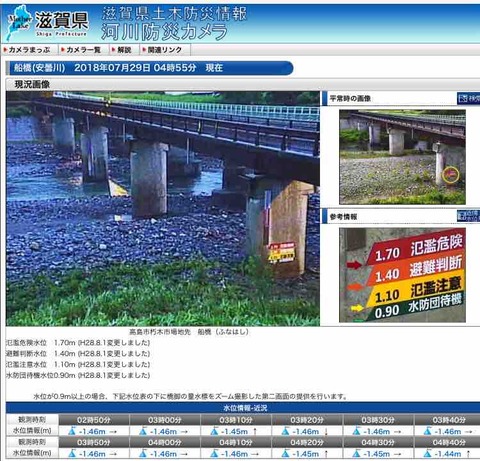Open the カメラまっぷ menu item
480x461 pixels.
pyautogui.click(x=27, y=50)
